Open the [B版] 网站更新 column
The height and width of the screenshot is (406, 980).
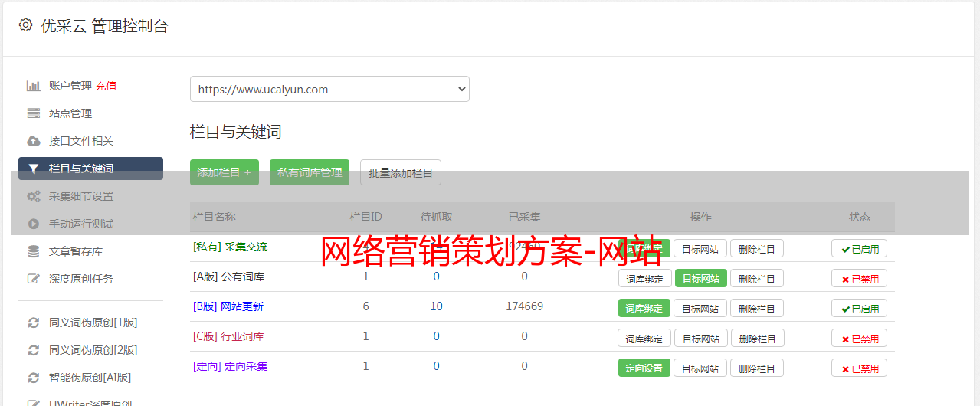pyautogui.click(x=228, y=306)
